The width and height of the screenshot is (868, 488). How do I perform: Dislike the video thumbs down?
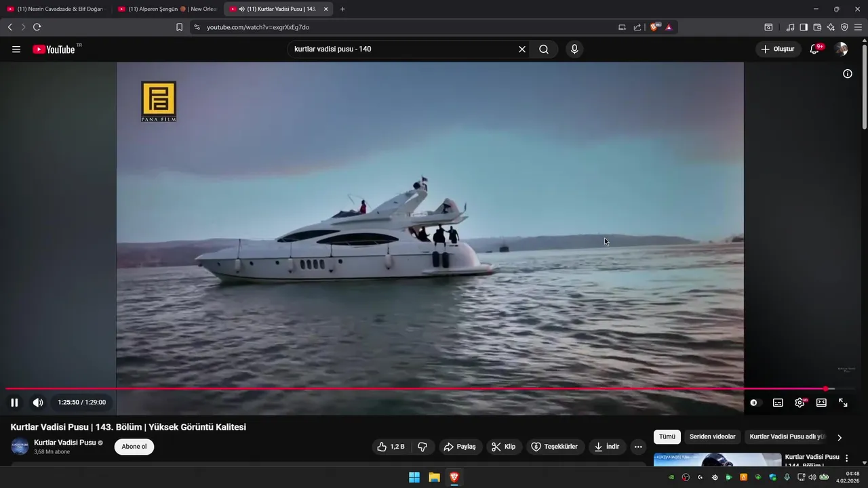[422, 447]
